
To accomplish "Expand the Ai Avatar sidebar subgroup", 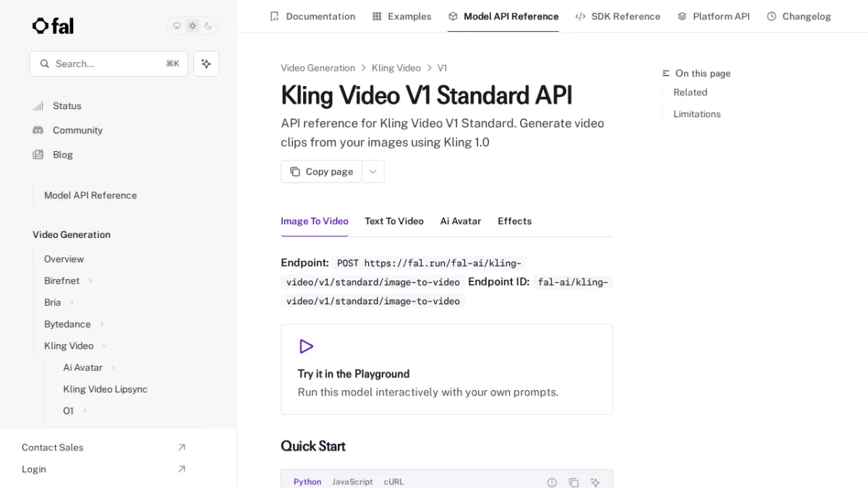I will click(90, 367).
